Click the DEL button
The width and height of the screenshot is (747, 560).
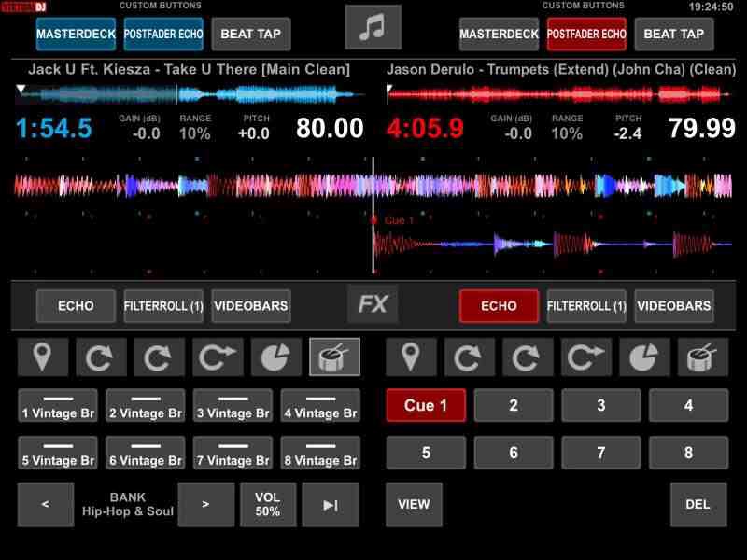(698, 504)
